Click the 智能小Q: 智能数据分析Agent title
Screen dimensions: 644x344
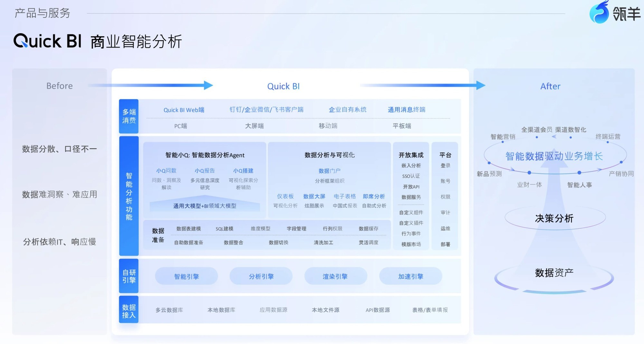[x=205, y=155]
